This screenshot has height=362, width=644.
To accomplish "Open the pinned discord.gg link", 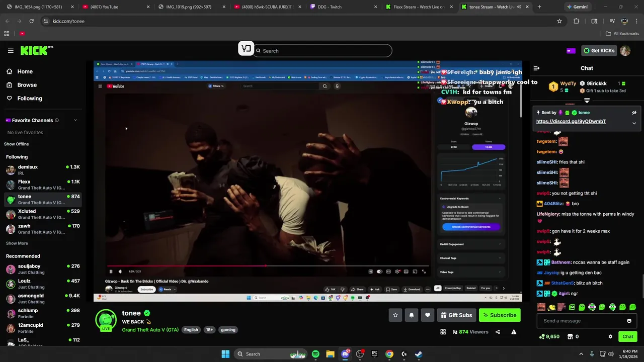I will pos(571,121).
